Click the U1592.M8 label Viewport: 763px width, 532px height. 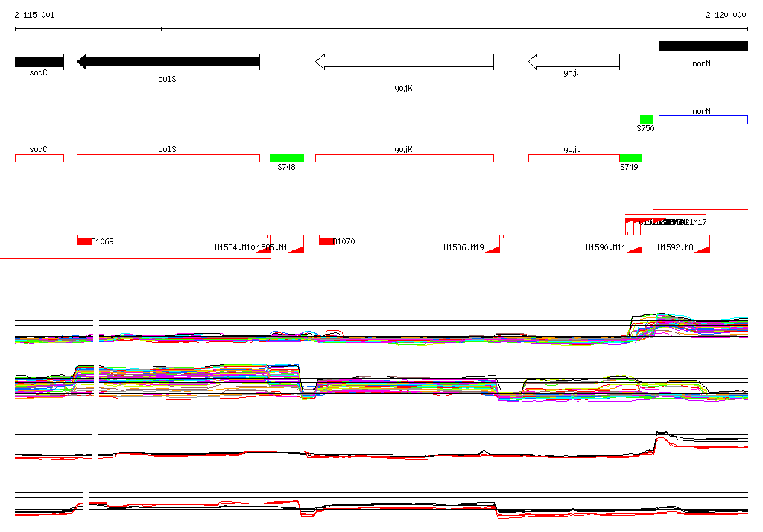tap(675, 248)
